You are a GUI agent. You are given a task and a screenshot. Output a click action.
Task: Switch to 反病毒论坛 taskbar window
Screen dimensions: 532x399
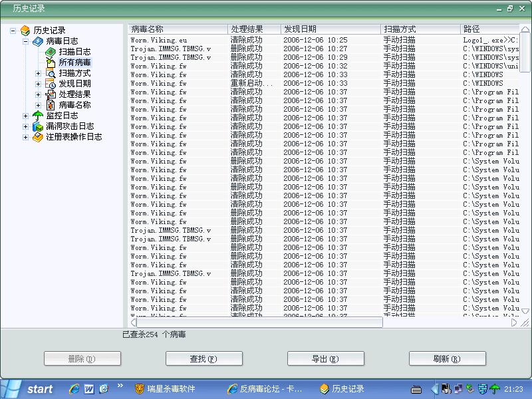(265, 389)
